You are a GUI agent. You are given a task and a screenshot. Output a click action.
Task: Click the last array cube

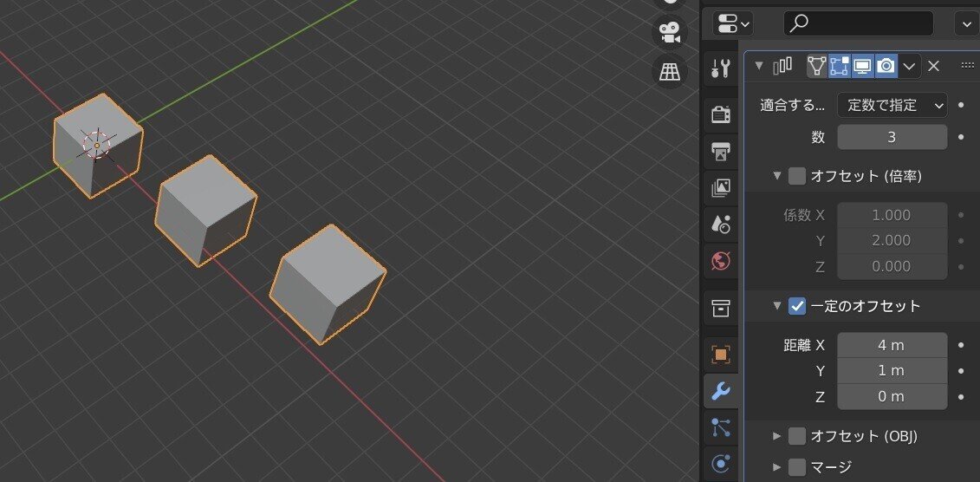coord(327,283)
